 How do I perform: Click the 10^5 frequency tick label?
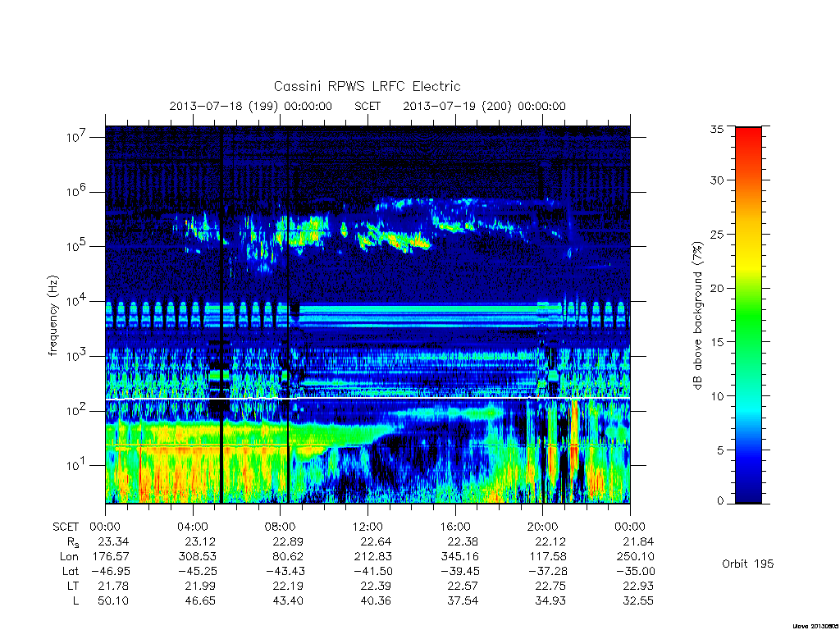coord(76,245)
